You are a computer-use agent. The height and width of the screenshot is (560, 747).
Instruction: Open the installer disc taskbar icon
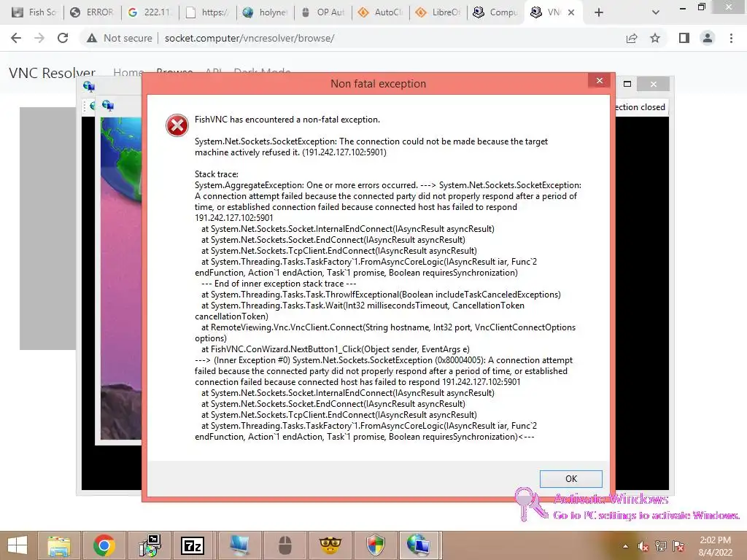pos(149,545)
